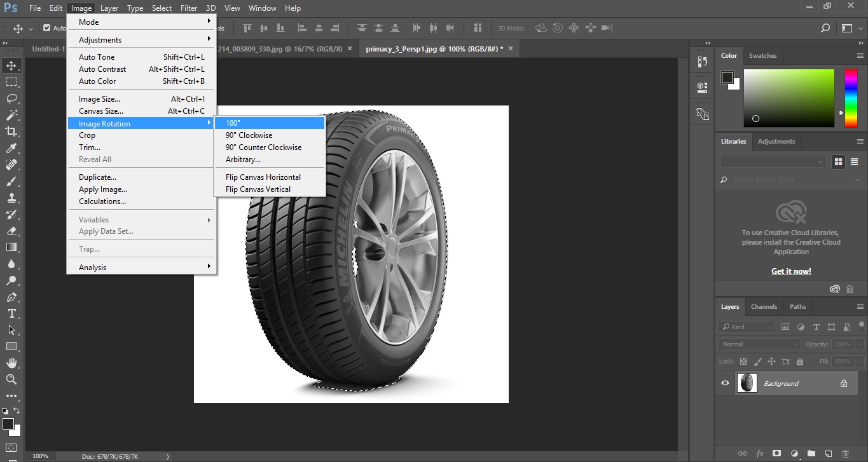This screenshot has height=462, width=868.
Task: Close the primacy_3_Persp1.jpg document tab
Action: [510, 48]
